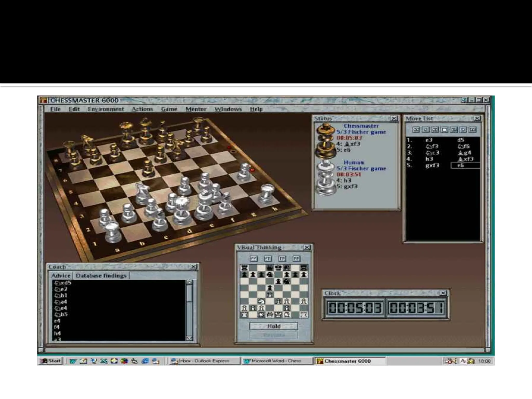Jump to last move in Move List
This screenshot has width=532, height=399.
pos(473,130)
